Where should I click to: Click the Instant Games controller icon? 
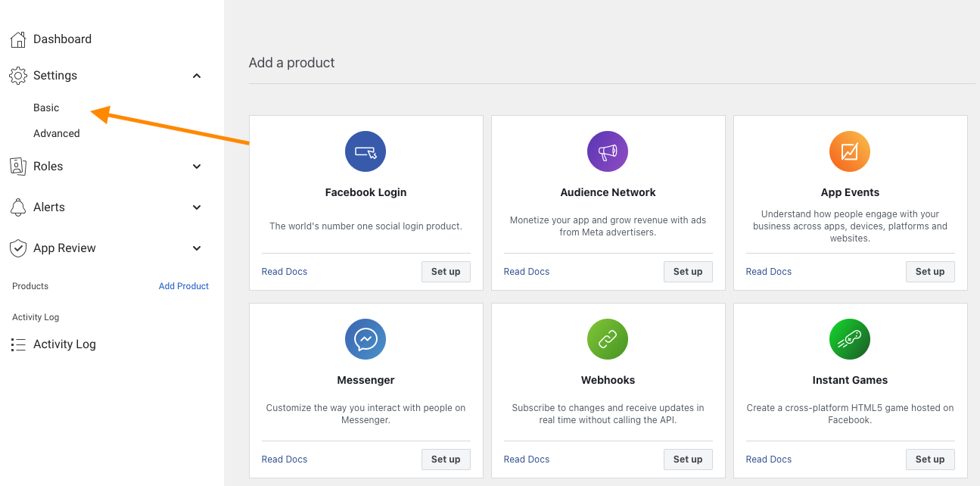(x=850, y=339)
